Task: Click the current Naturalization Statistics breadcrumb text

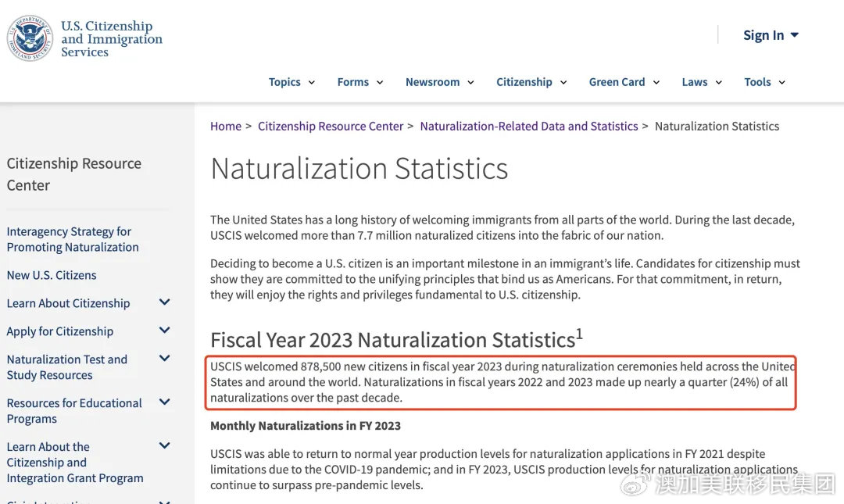Action: click(x=717, y=126)
